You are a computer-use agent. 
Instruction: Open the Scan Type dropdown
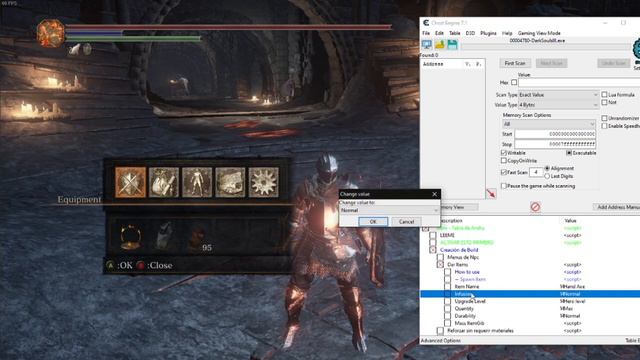tap(558, 95)
